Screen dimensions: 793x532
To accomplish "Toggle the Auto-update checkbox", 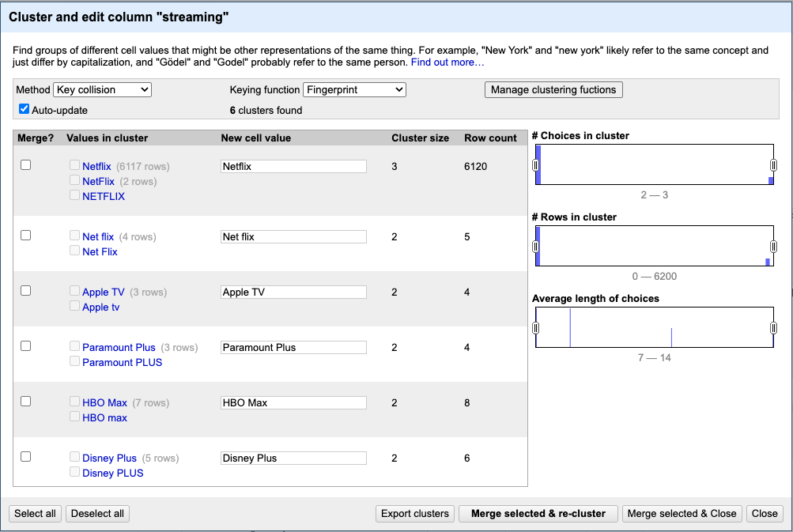I will click(24, 109).
